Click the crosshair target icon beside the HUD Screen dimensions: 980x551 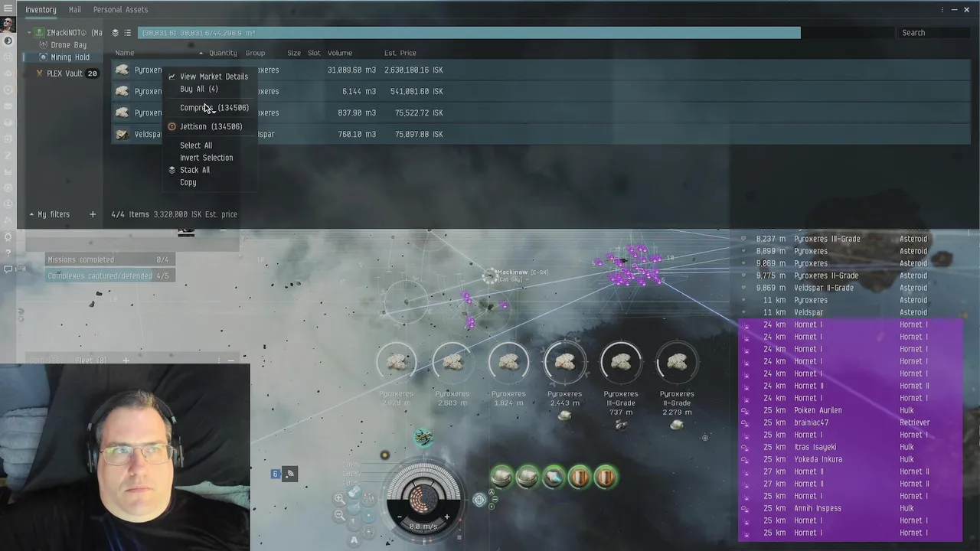(x=479, y=500)
